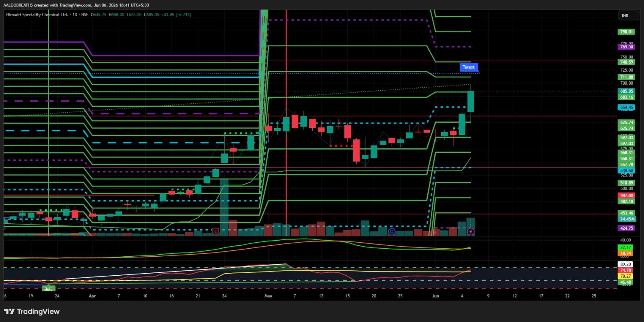
Task: Click the NSE exchange label
Action: coord(85,15)
